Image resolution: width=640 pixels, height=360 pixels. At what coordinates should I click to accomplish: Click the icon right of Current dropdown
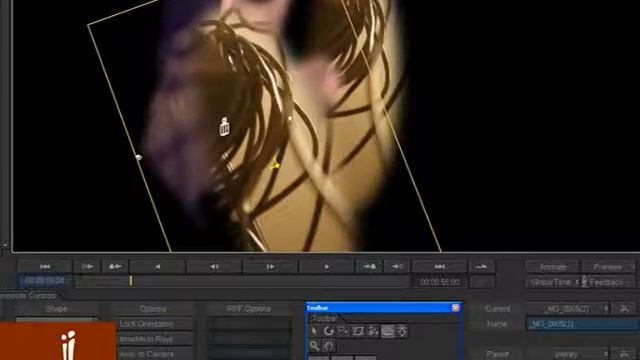624,309
